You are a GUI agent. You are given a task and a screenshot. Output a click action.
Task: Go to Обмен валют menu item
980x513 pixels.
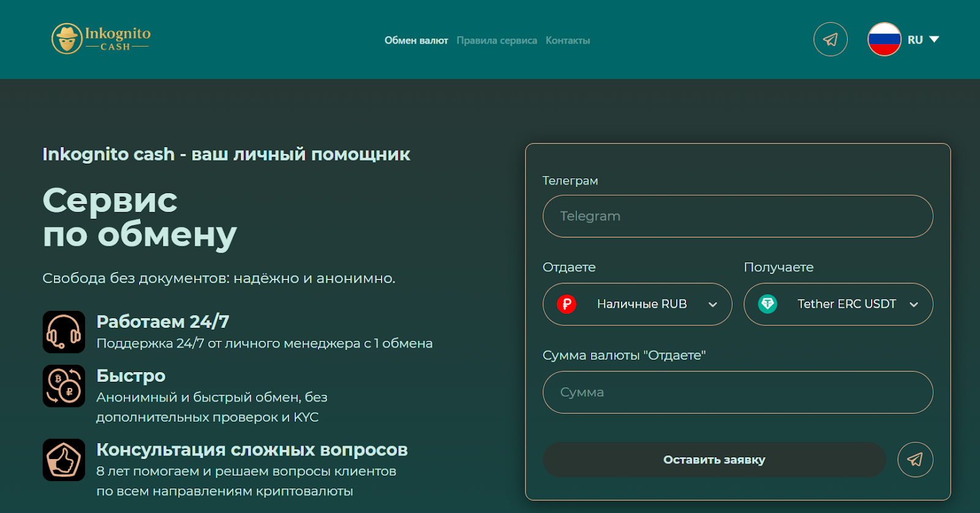(x=416, y=40)
